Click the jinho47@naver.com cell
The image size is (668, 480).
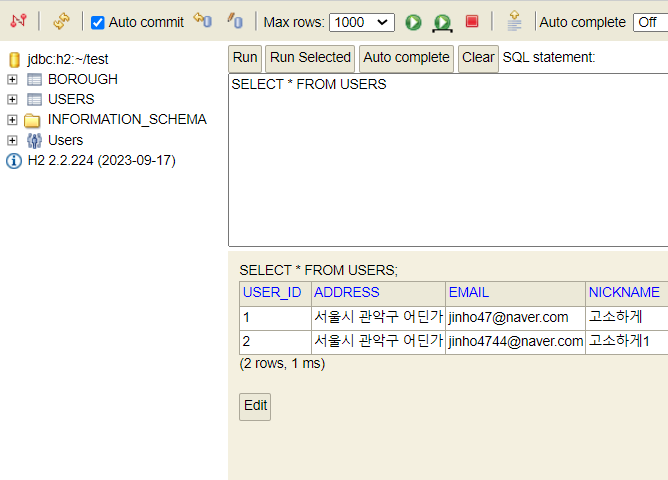(515, 318)
